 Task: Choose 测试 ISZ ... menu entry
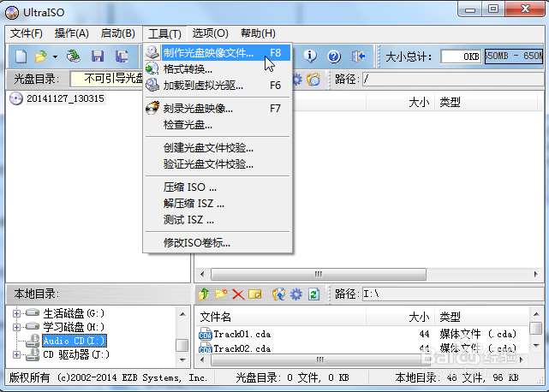[x=217, y=219]
